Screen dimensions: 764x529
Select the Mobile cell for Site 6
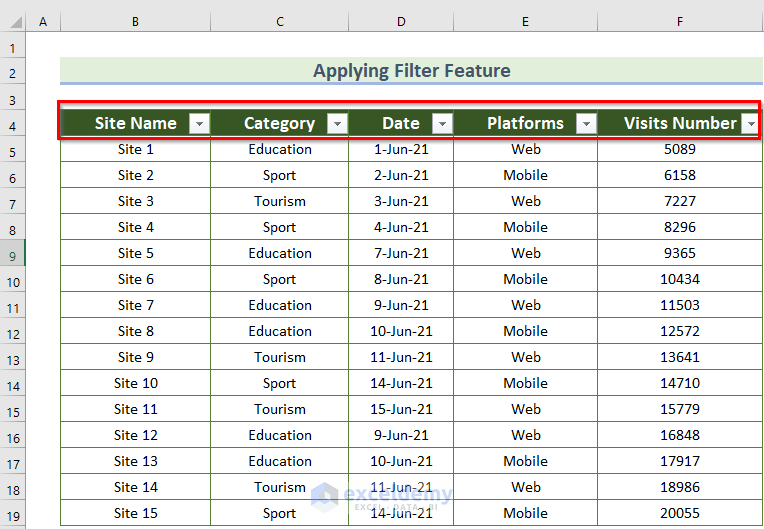click(x=525, y=280)
